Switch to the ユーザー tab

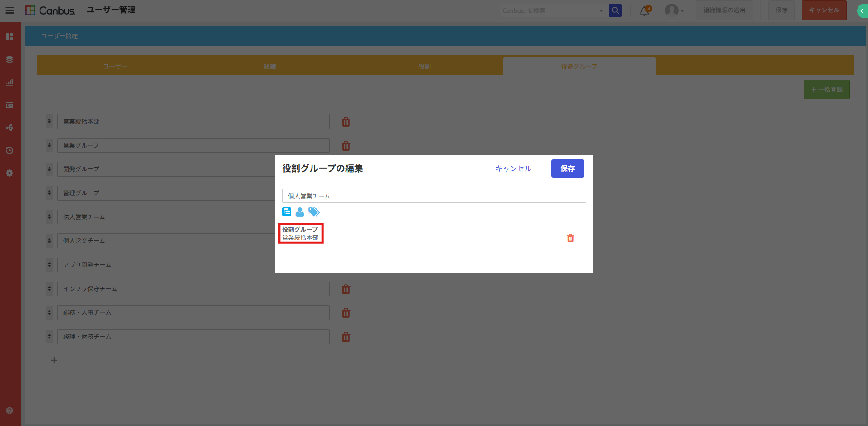(x=115, y=66)
